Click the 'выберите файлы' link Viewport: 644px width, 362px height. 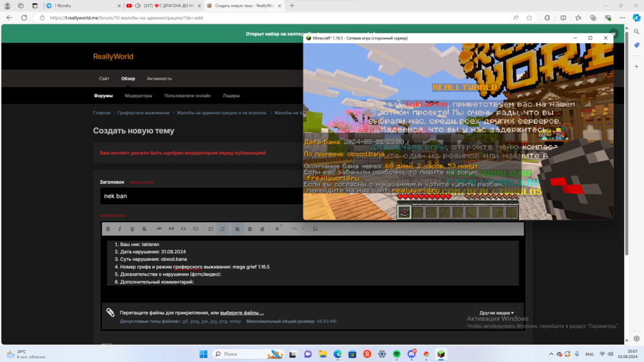pos(242,312)
